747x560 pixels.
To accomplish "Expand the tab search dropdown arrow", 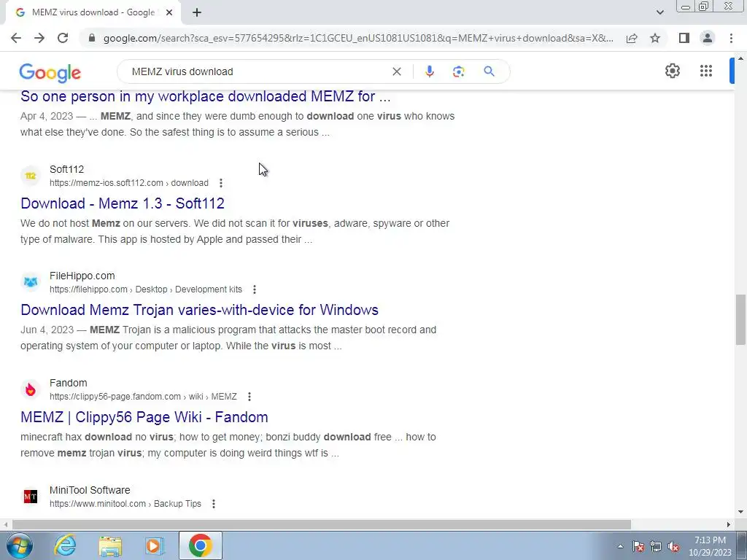I will (659, 12).
